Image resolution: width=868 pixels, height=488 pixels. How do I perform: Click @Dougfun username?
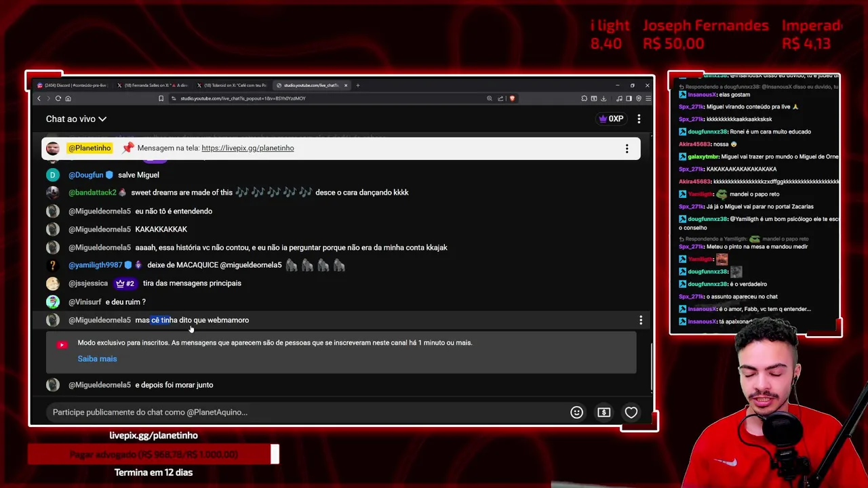pyautogui.click(x=86, y=175)
